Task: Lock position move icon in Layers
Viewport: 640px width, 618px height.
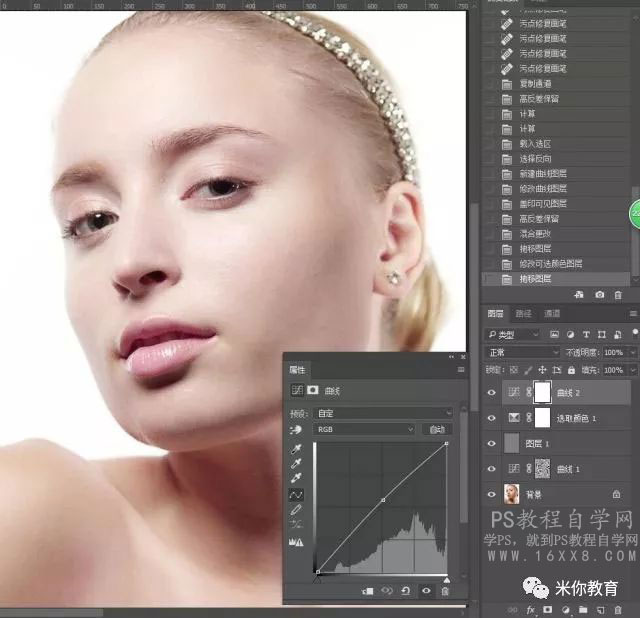Action: tap(542, 370)
